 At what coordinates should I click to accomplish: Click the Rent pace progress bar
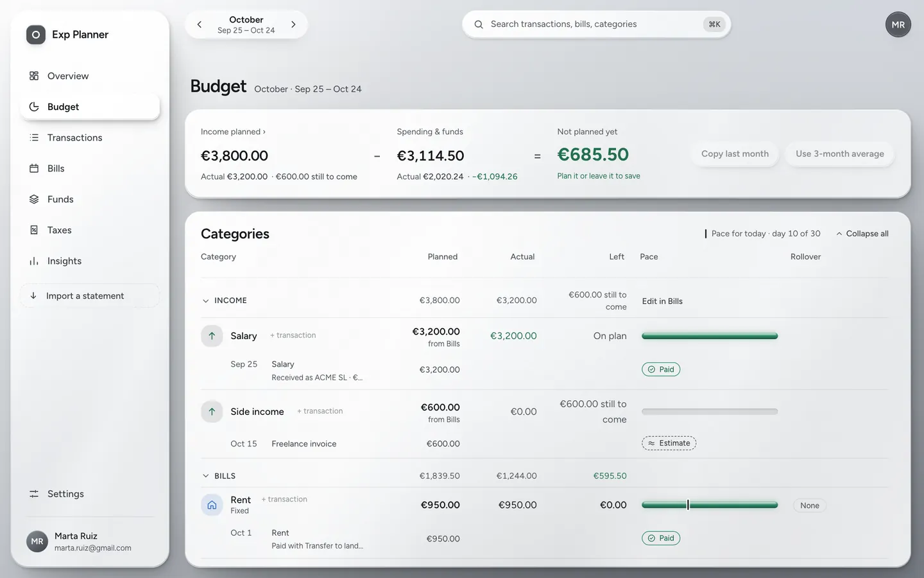pos(710,505)
